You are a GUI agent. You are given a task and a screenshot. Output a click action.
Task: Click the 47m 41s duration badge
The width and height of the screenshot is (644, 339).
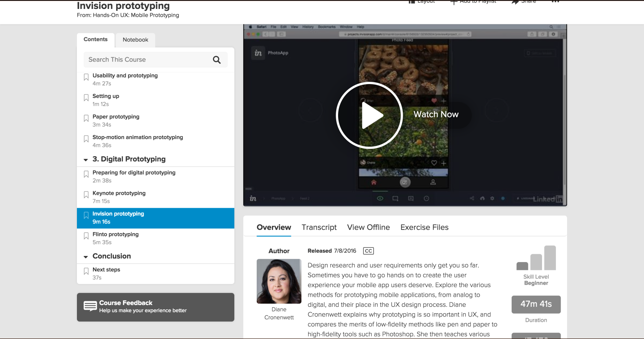536,304
